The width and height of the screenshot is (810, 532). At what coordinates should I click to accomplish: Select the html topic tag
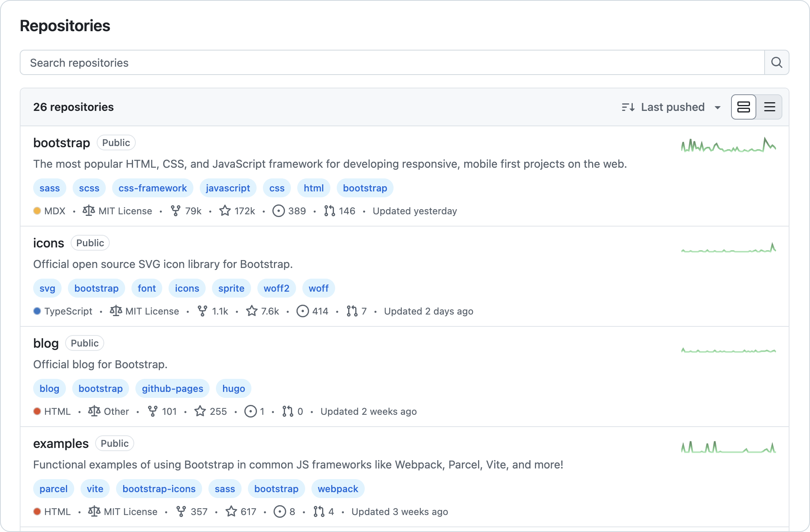[314, 188]
